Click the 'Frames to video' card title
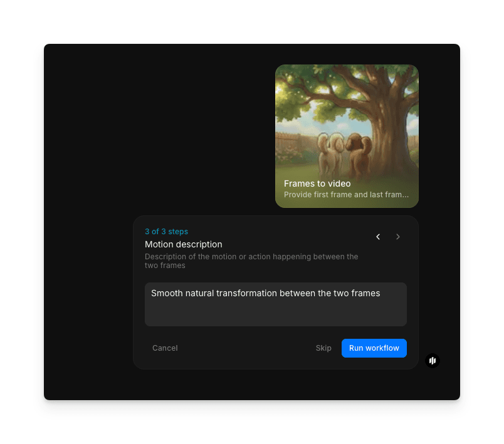The image size is (504, 444). [x=317, y=183]
